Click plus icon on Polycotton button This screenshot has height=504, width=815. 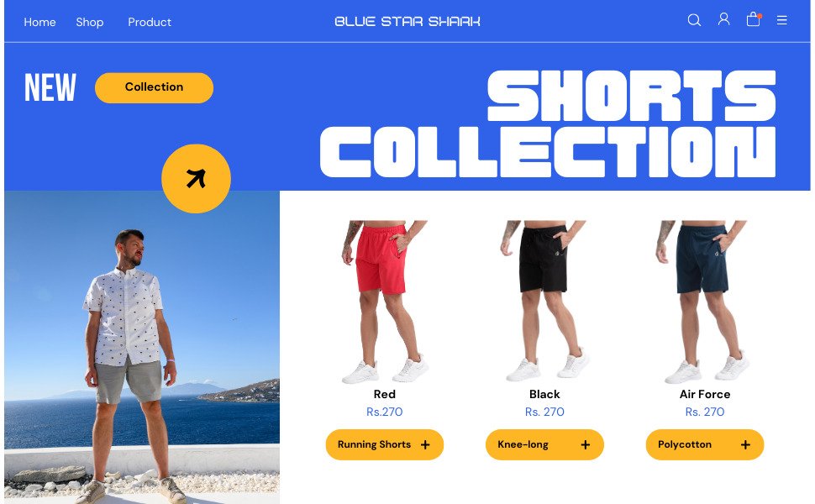[745, 444]
